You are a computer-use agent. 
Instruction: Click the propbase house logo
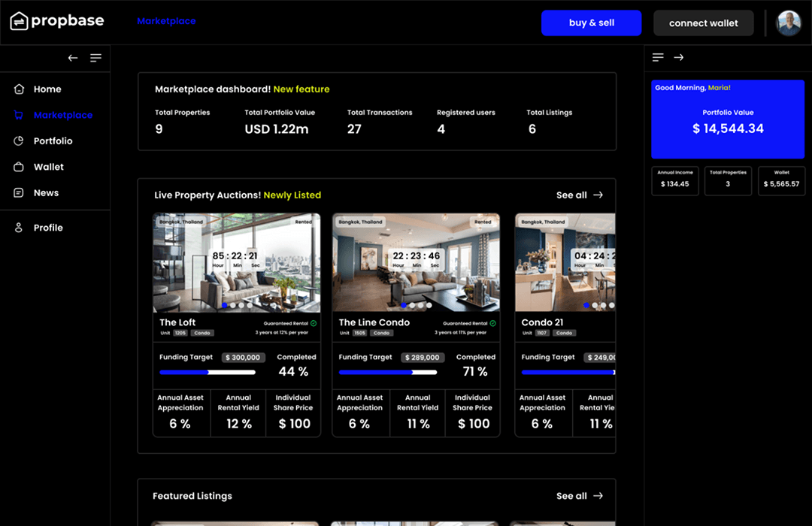tap(19, 21)
